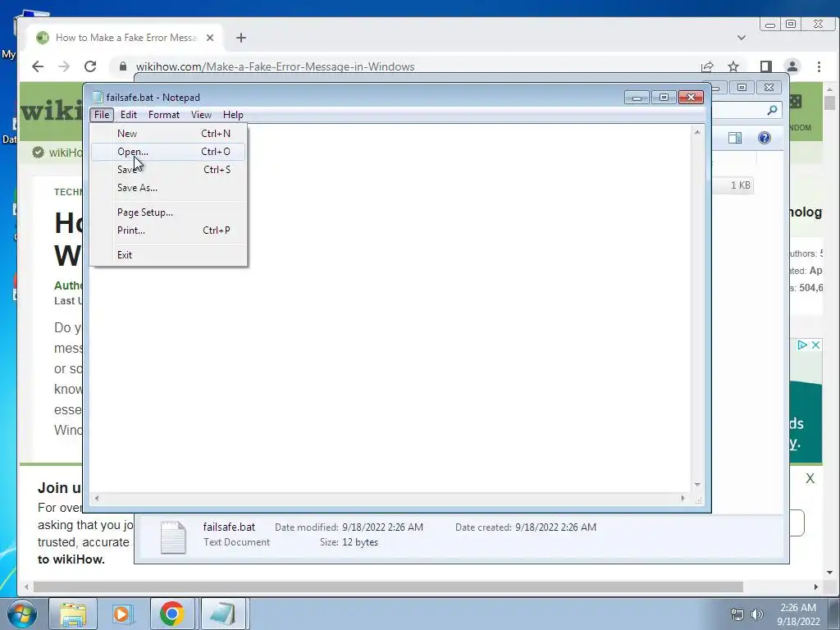The width and height of the screenshot is (840, 630).
Task: Open a new Chrome tab
Action: (241, 38)
